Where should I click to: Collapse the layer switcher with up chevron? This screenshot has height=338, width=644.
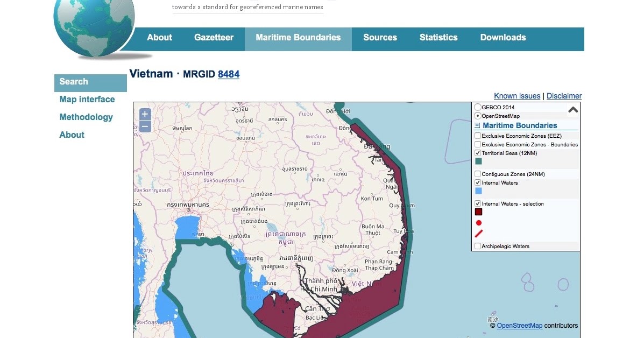pyautogui.click(x=573, y=109)
